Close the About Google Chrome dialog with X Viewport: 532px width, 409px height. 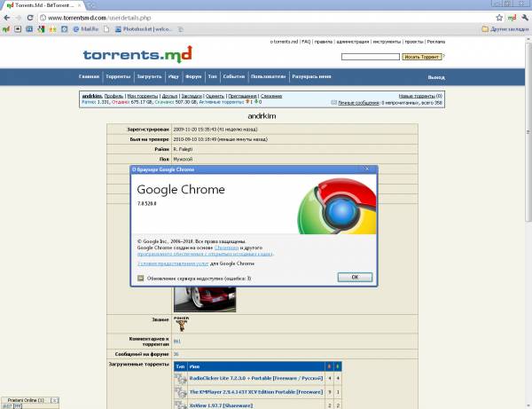pyautogui.click(x=367, y=169)
